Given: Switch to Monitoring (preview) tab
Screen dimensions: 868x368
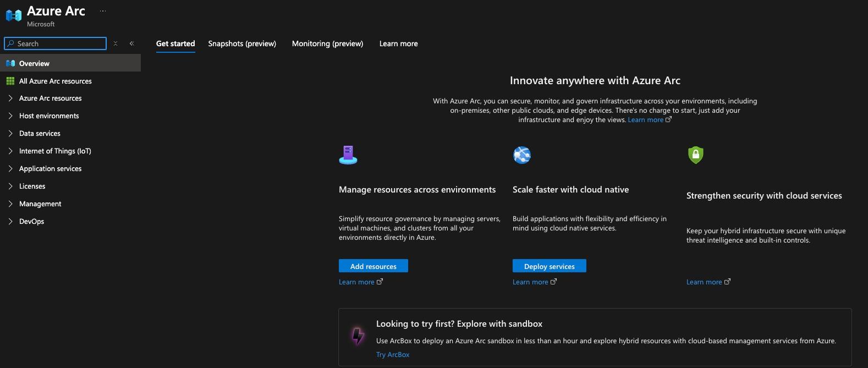Looking at the screenshot, I should pos(327,43).
